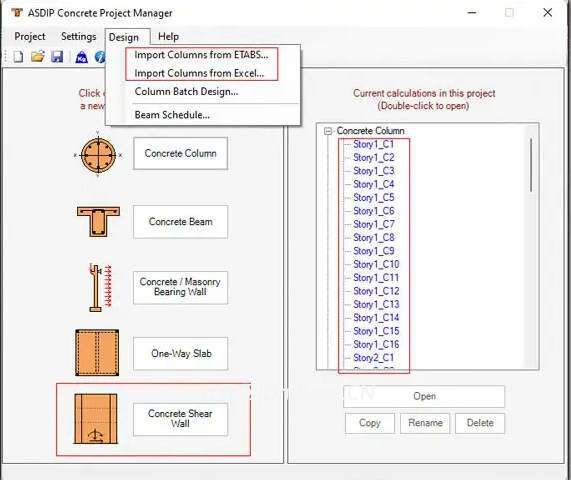The image size is (571, 480).
Task: Click the Save floppy disk toolbar icon
Action: pos(57,56)
